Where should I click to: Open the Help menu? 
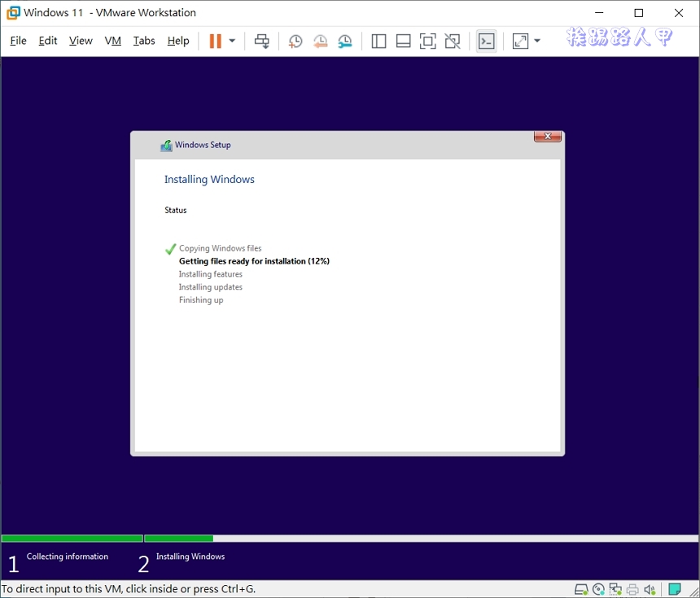177,40
